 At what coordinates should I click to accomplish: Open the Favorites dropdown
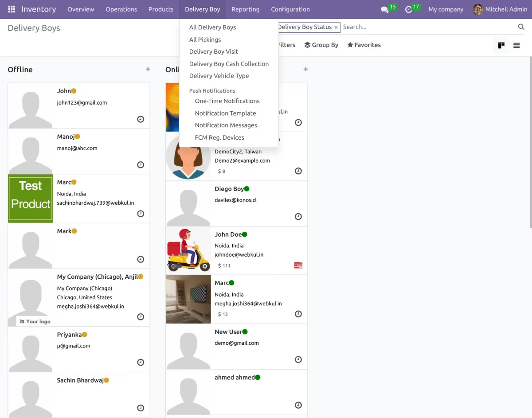tap(364, 45)
